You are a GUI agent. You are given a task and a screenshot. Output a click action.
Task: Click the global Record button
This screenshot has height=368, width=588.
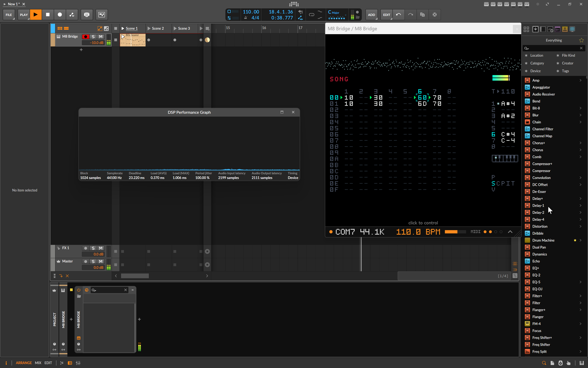coord(60,14)
